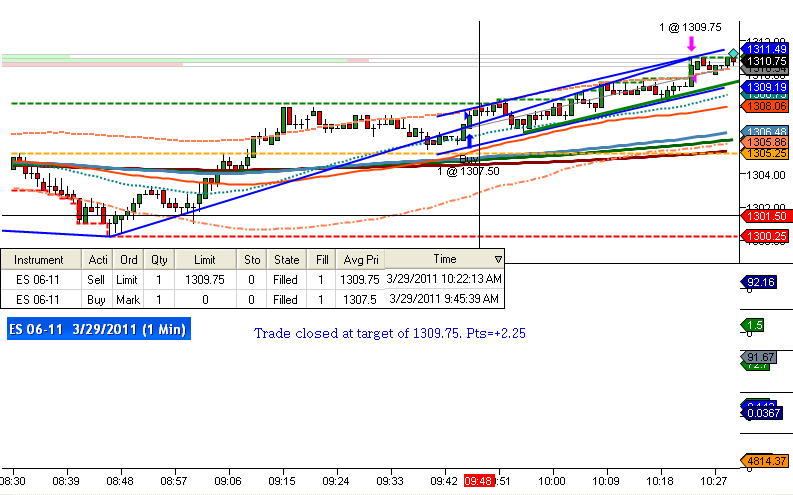Screen dimensions: 793x495
Task: Click the steel-blue 1306.48 price marker
Action: tap(765, 131)
